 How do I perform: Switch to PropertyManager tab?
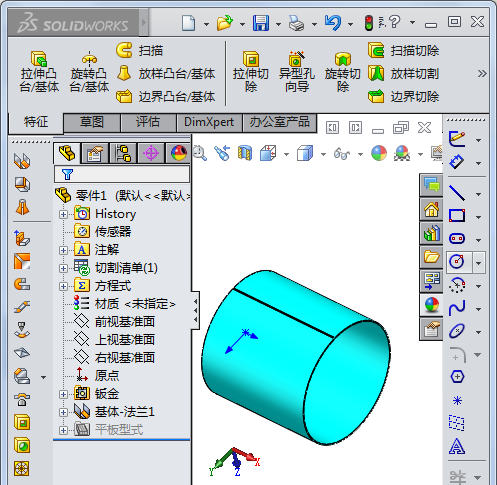(x=95, y=153)
